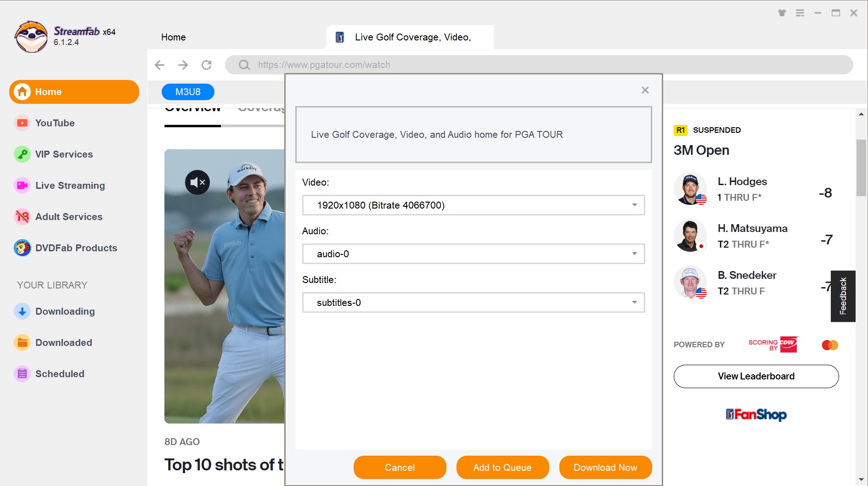This screenshot has width=868, height=486.
Task: Open the FanShop logo link
Action: tap(756, 415)
